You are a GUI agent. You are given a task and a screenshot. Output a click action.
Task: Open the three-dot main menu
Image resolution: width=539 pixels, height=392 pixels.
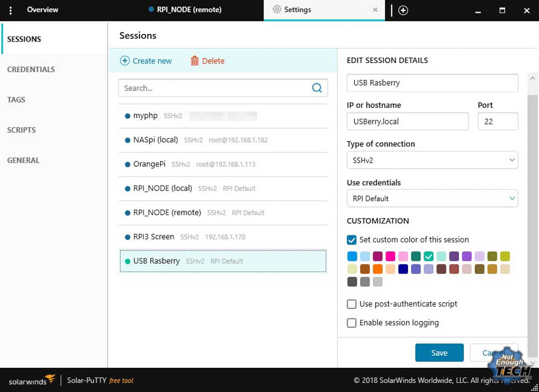click(x=11, y=10)
